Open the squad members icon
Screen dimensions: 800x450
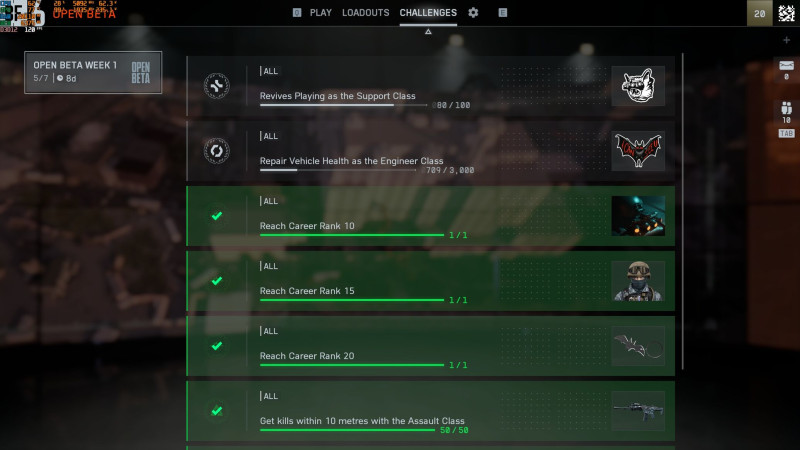[x=786, y=108]
